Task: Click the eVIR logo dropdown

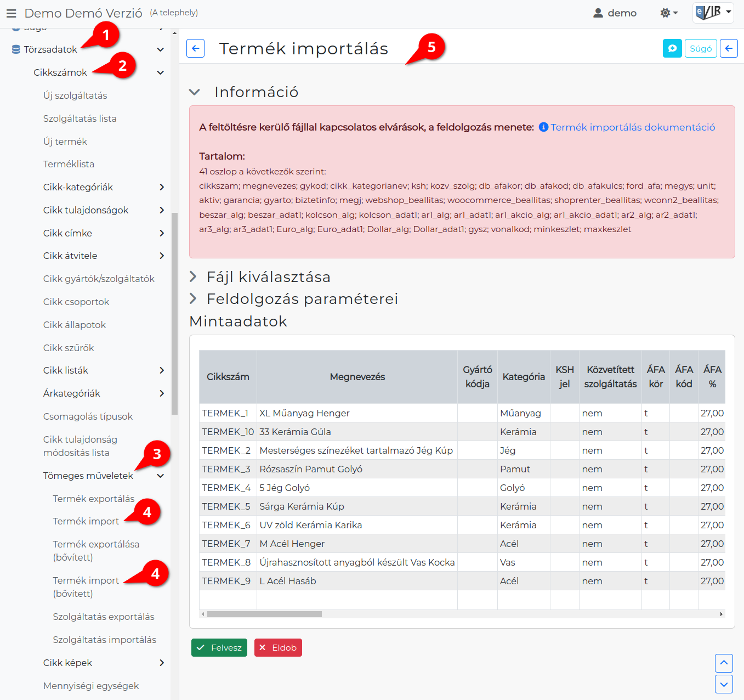Action: [x=713, y=12]
